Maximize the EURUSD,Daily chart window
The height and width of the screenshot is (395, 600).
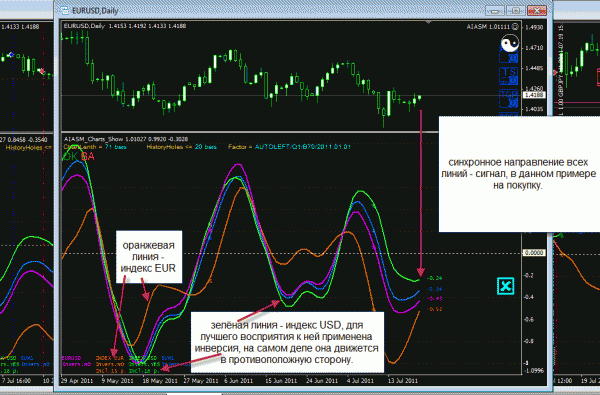coord(516,11)
